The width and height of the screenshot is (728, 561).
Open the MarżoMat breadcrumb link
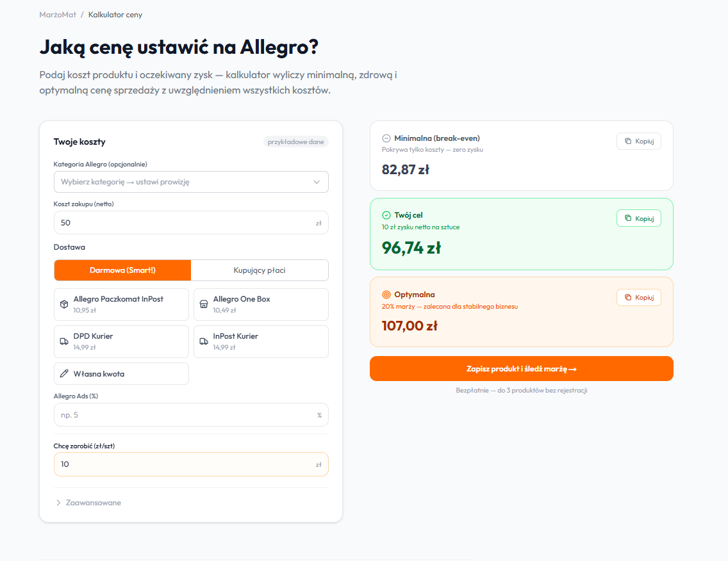[57, 14]
